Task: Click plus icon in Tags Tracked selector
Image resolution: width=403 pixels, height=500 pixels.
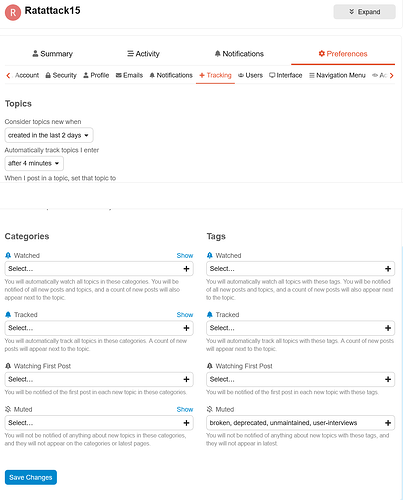Action: click(388, 328)
